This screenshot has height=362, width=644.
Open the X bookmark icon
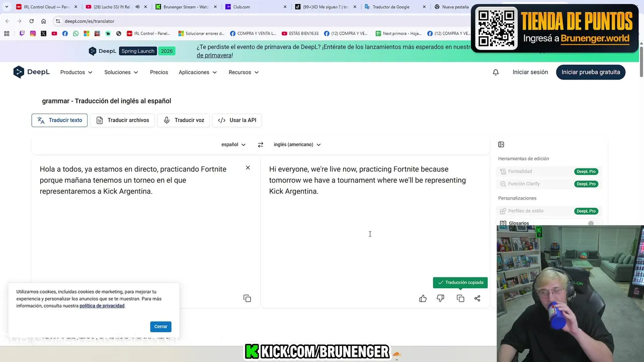pyautogui.click(x=43, y=34)
